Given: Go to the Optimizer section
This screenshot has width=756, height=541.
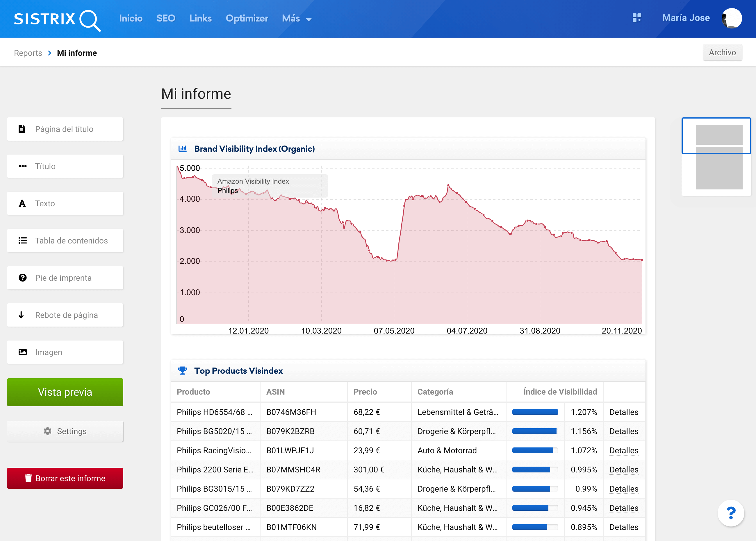Looking at the screenshot, I should tap(247, 18).
